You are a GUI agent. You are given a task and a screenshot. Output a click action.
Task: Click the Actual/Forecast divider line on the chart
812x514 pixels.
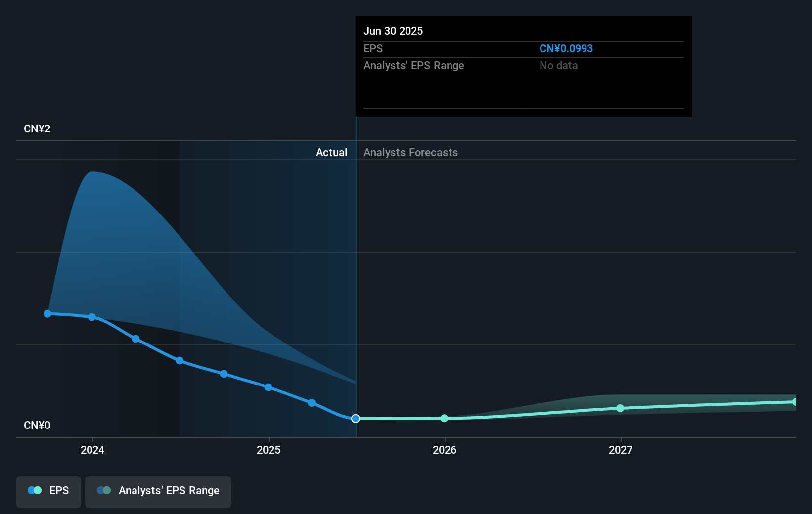click(x=355, y=272)
